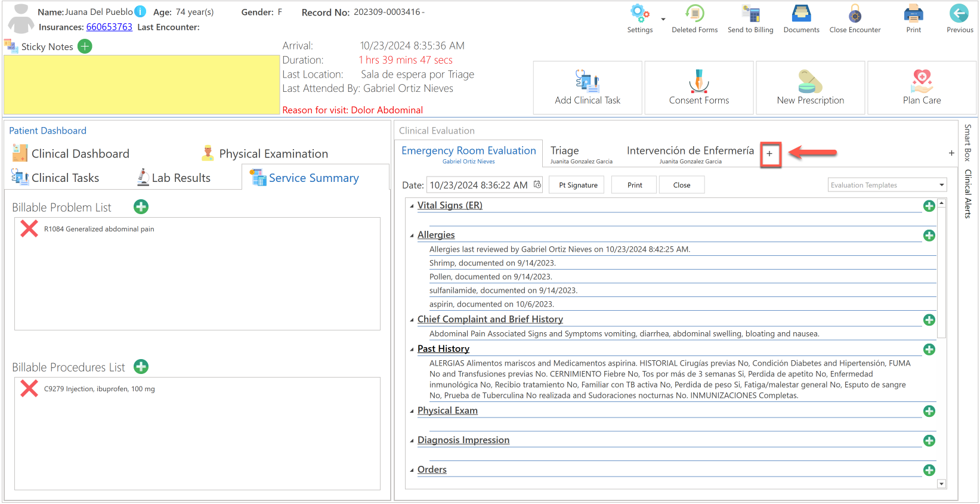Viewport: 980px width, 504px height.
Task: Open Deleted Forms icon
Action: tap(695, 14)
